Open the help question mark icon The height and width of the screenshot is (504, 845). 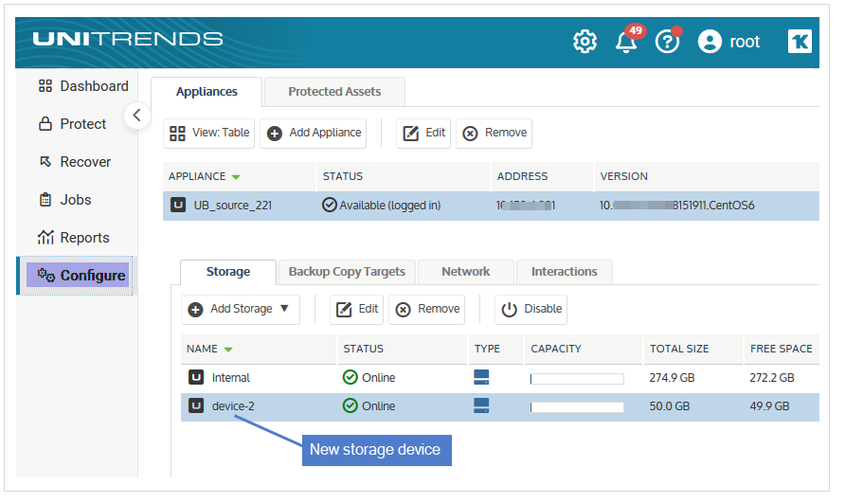[668, 41]
